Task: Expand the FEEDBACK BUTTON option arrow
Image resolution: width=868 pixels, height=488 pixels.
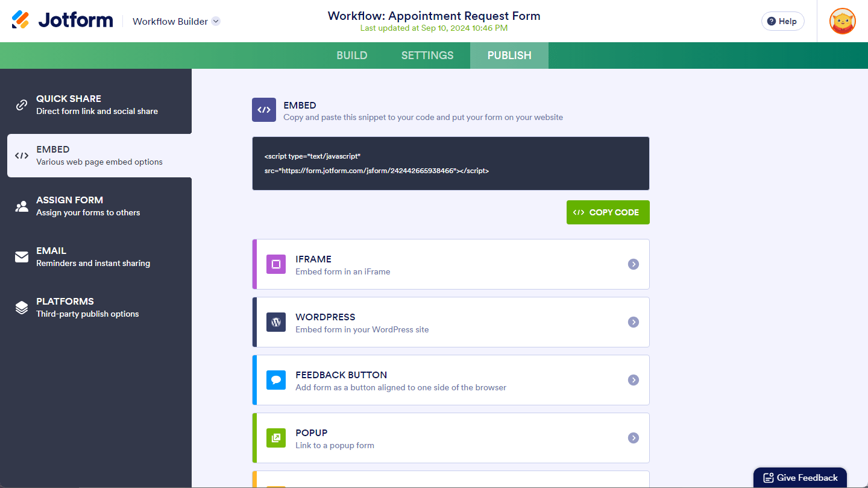Action: point(634,380)
